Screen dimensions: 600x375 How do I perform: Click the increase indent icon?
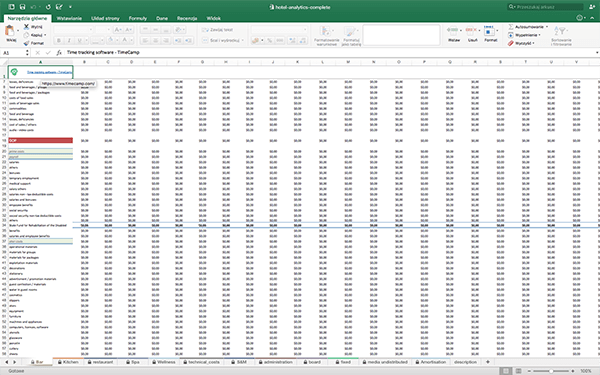(189, 40)
